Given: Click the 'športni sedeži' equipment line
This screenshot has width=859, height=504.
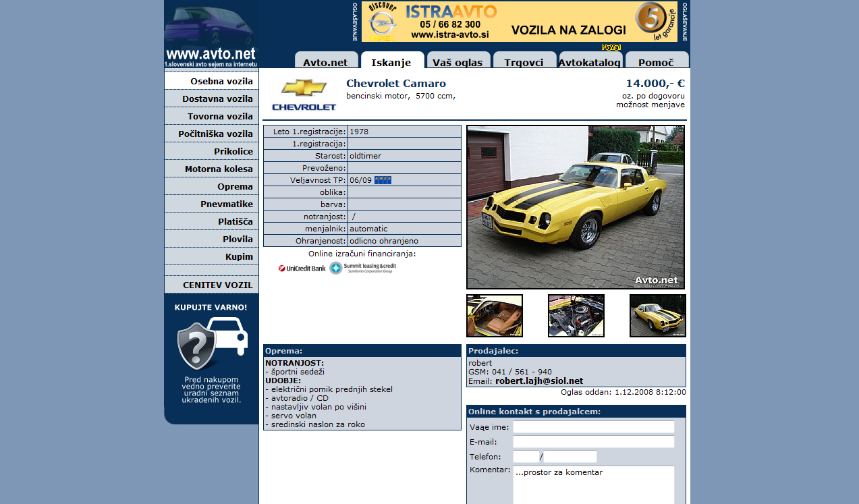Looking at the screenshot, I should click(x=295, y=372).
